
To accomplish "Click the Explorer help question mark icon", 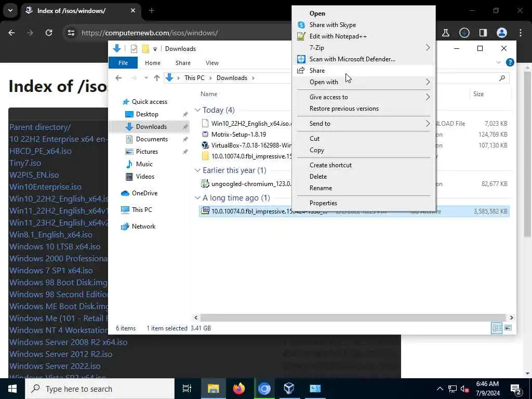I will pyautogui.click(x=510, y=62).
